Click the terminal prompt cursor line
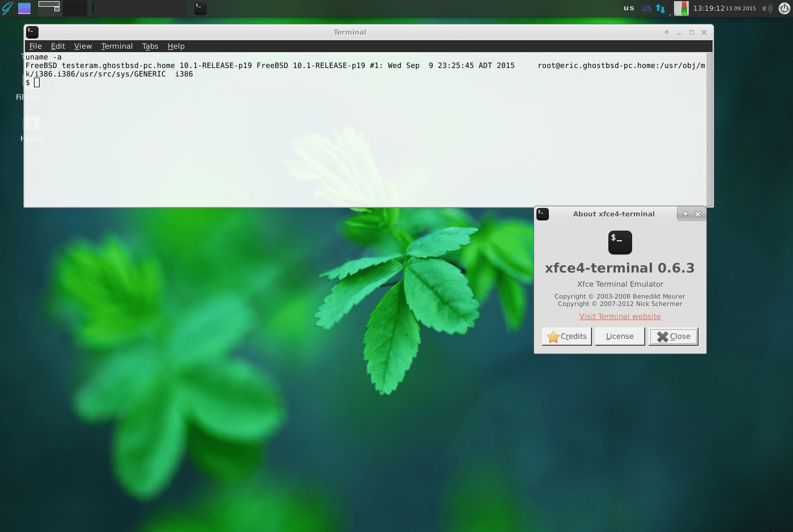 click(33, 83)
